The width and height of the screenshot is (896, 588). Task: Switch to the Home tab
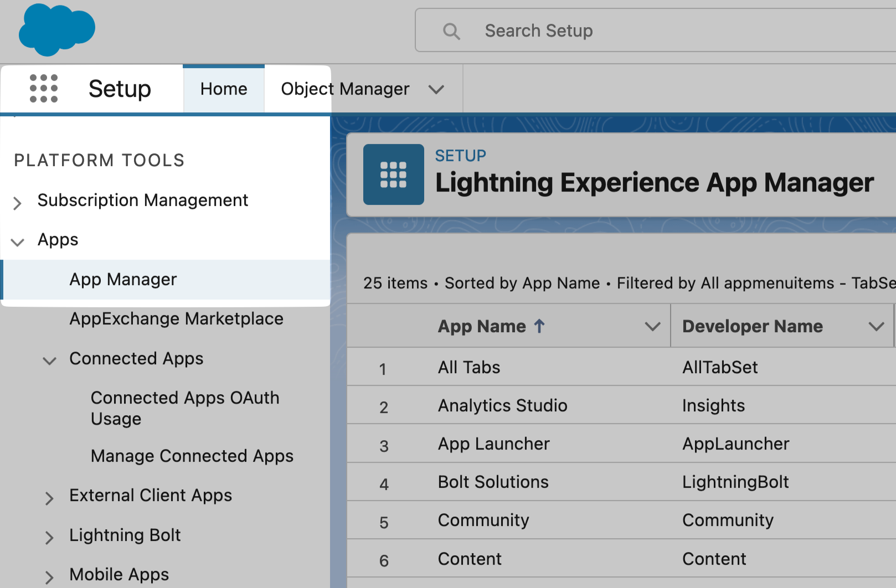point(224,89)
